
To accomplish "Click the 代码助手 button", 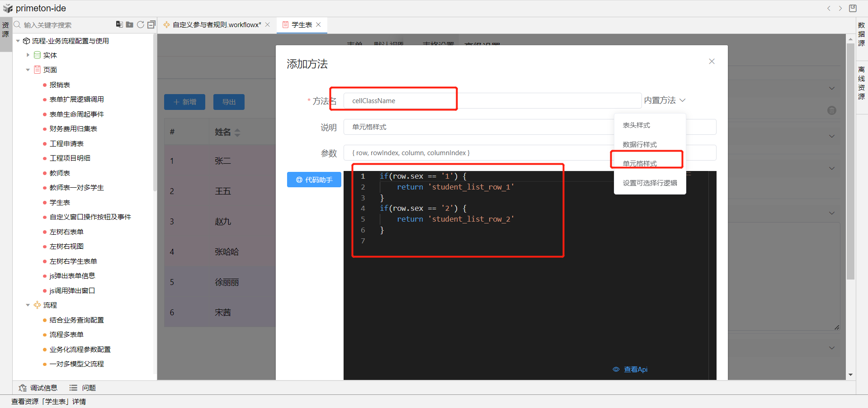I will 314,180.
